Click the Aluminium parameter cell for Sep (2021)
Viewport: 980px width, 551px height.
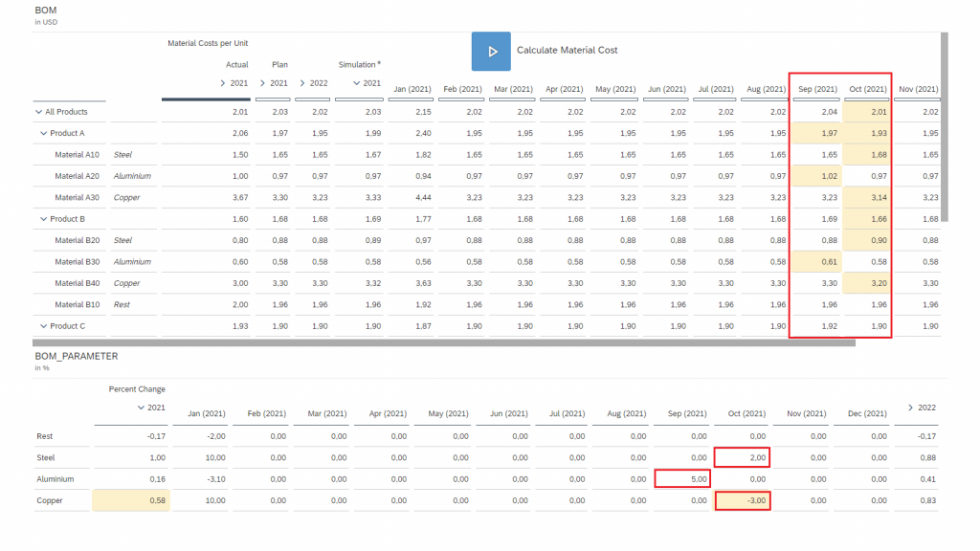point(681,479)
